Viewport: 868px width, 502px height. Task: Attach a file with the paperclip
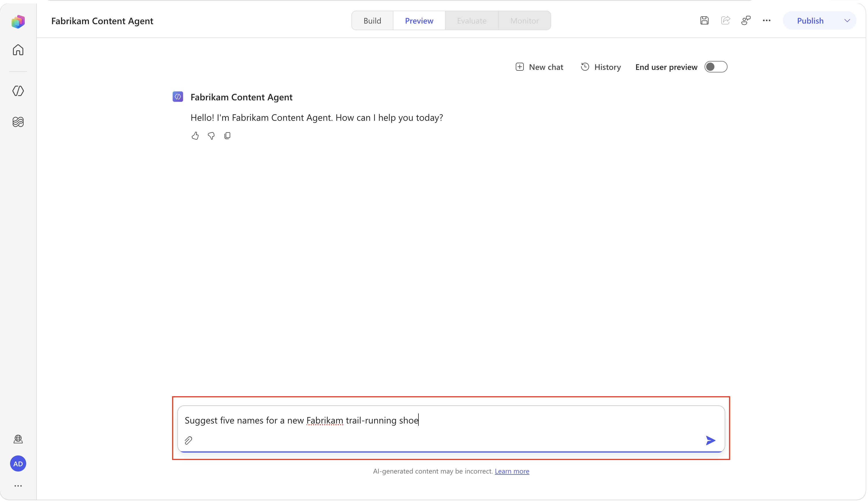coord(189,440)
